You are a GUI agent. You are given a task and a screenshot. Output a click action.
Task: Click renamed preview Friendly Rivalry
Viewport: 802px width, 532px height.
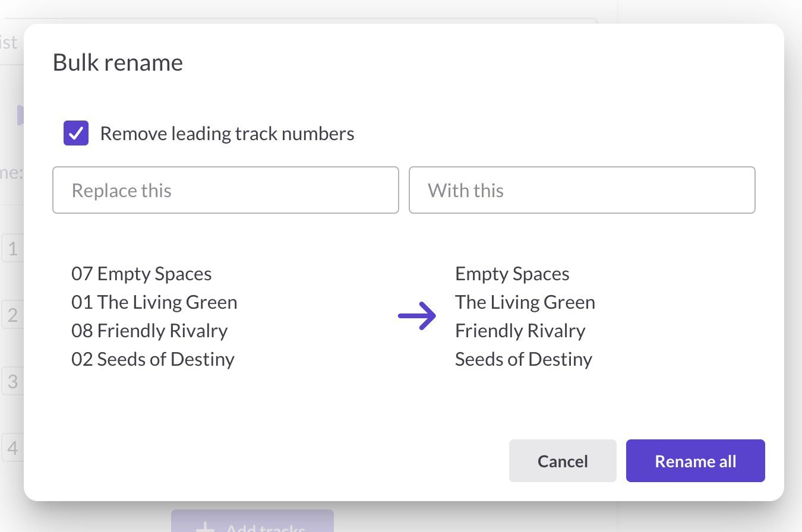(x=520, y=331)
